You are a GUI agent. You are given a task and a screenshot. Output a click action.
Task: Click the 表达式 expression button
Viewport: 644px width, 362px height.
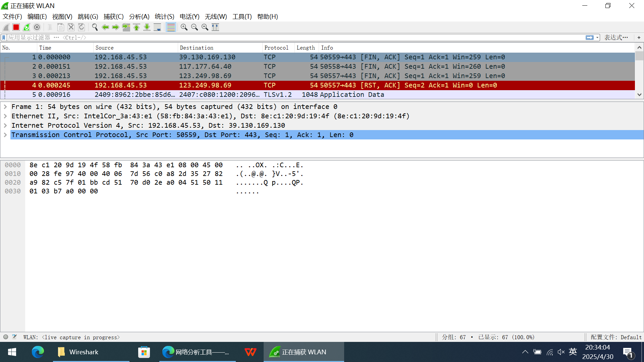(616, 38)
